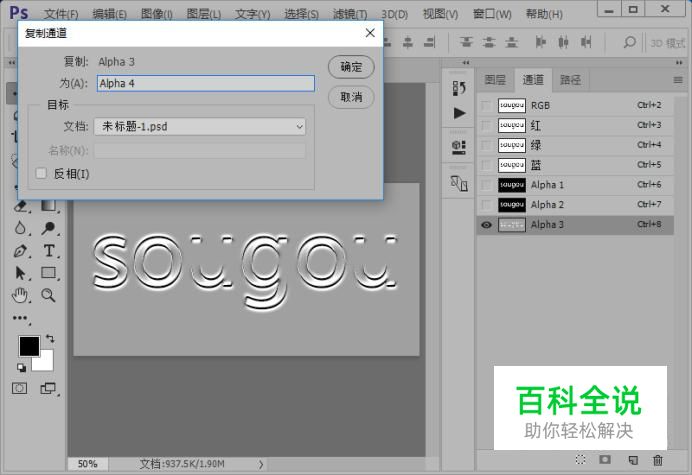Open the Clone Source panel icon
This screenshot has width=692, height=475.
(459, 183)
